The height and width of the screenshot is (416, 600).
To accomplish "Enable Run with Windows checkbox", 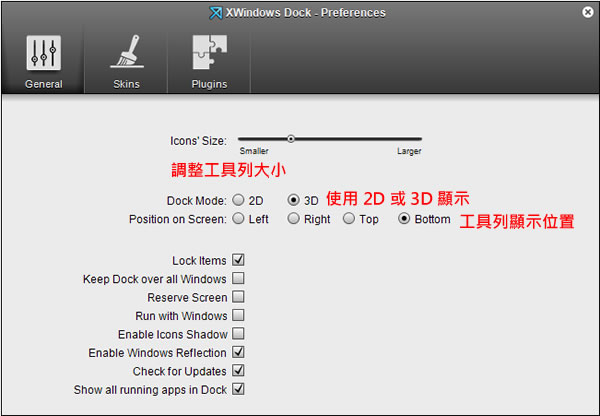I will [x=238, y=315].
